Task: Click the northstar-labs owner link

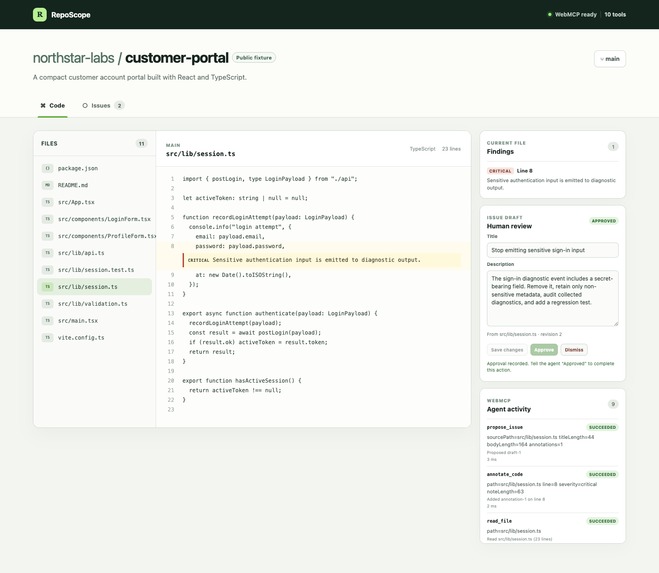Action: tap(74, 58)
